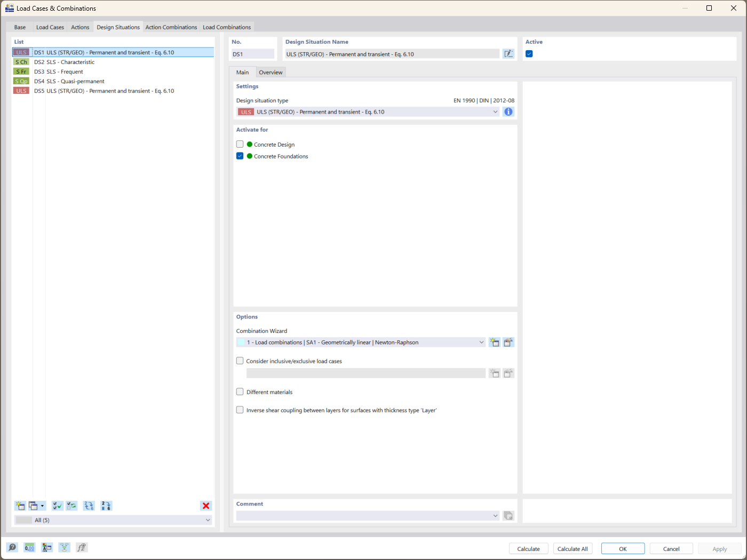
Task: Create a new Combination Wizard entry
Action: [494, 342]
